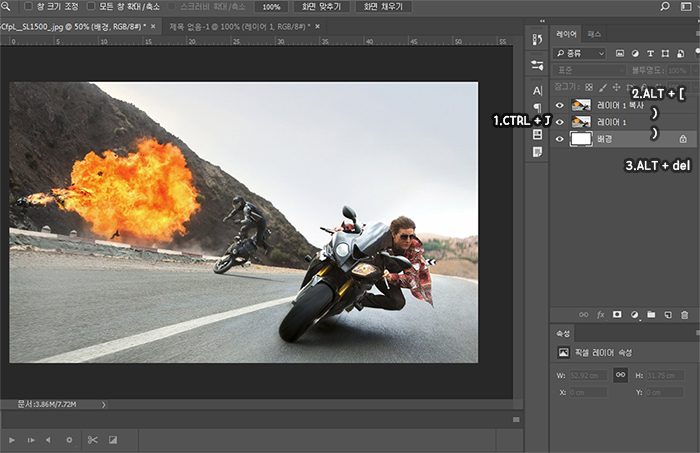700x453 pixels.
Task: Open timeline panel menu icon
Action: pos(516,420)
